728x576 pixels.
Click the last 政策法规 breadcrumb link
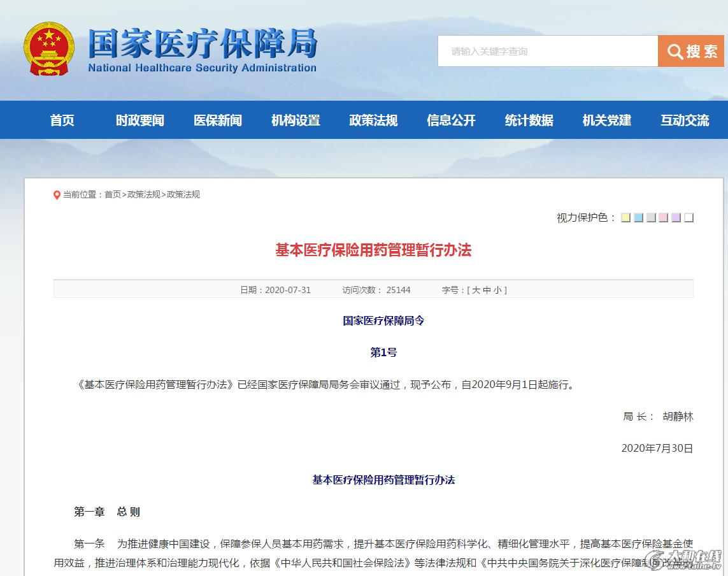tap(183, 194)
